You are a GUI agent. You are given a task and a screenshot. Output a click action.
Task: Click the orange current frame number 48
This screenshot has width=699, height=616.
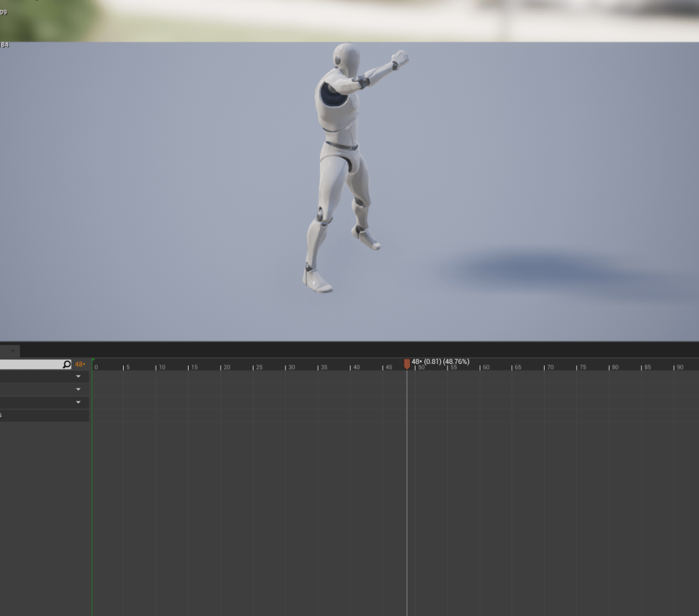click(80, 365)
